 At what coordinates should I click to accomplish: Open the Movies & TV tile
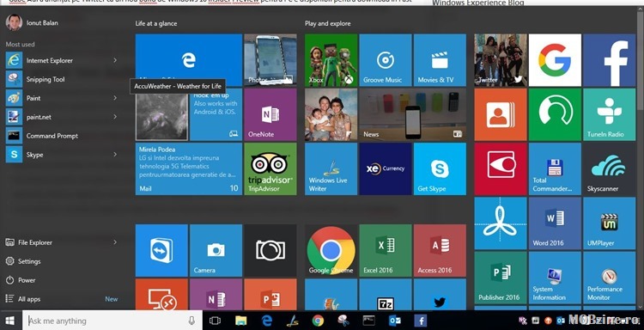pyautogui.click(x=440, y=60)
